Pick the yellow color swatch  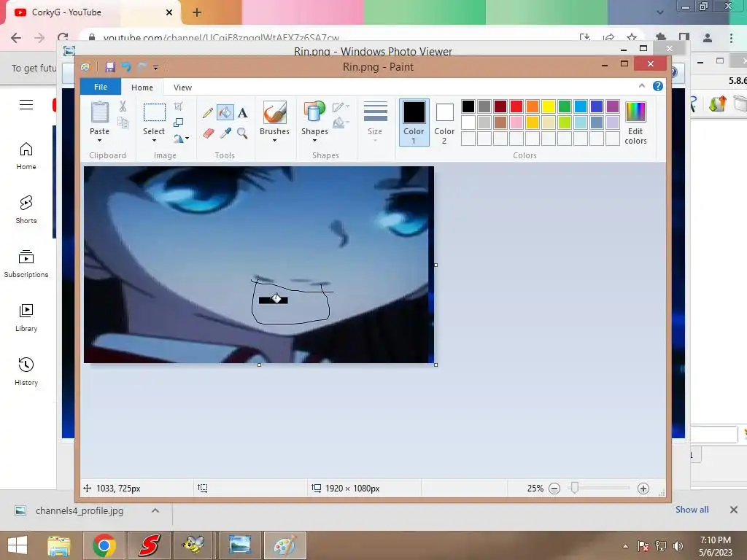coord(549,106)
